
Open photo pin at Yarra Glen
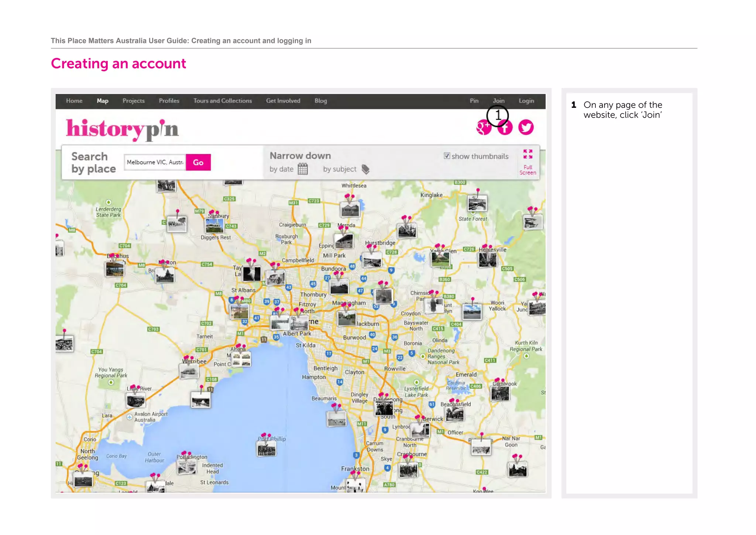pyautogui.click(x=440, y=259)
